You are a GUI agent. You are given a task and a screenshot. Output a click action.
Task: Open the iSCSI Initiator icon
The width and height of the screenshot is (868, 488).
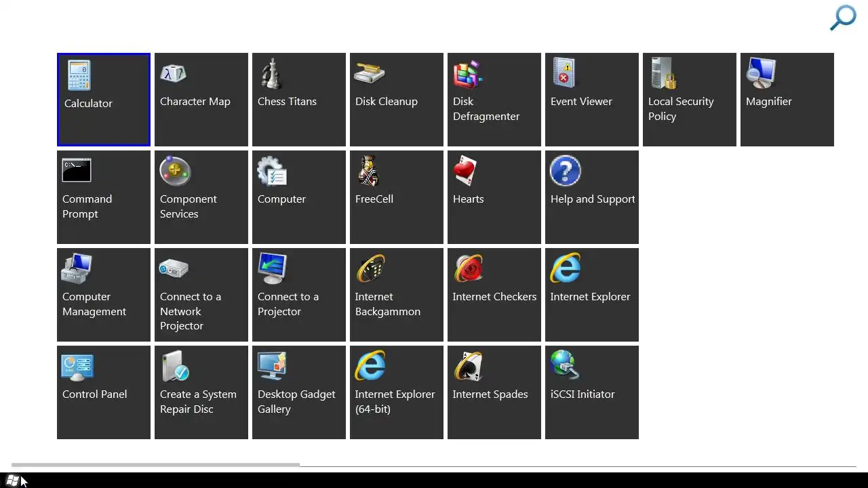(566, 365)
